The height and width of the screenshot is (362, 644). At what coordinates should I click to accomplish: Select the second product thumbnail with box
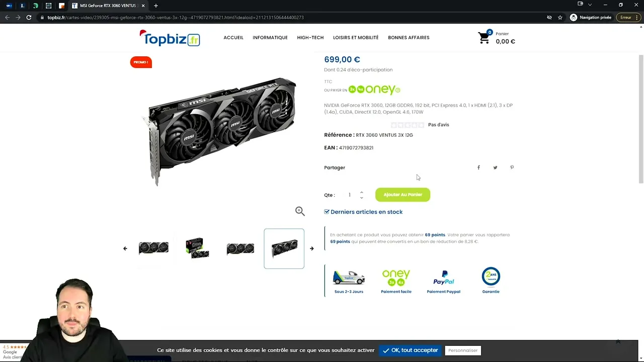pyautogui.click(x=197, y=248)
